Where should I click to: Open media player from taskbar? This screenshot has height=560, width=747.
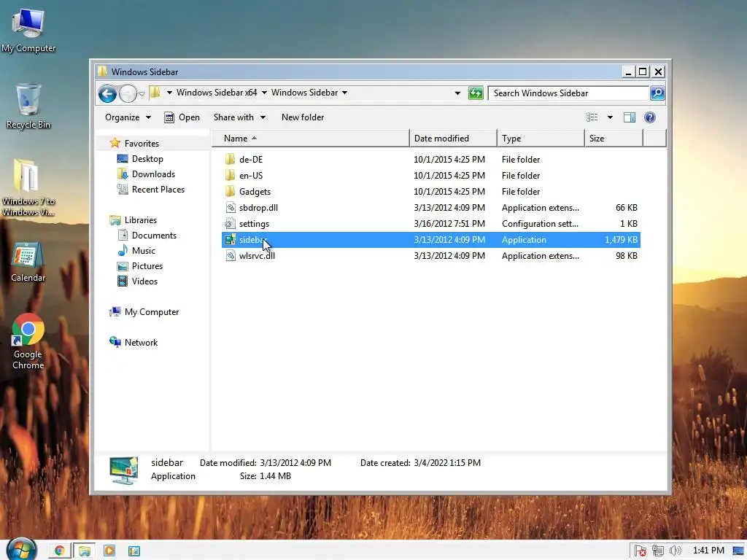[x=109, y=551]
